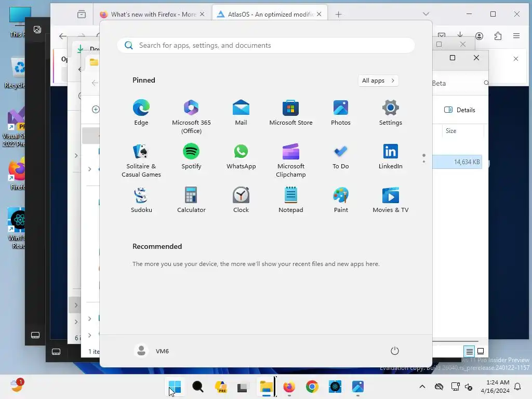Close the "What's new with Firefox" tab
This screenshot has height=399, width=532.
[202, 14]
